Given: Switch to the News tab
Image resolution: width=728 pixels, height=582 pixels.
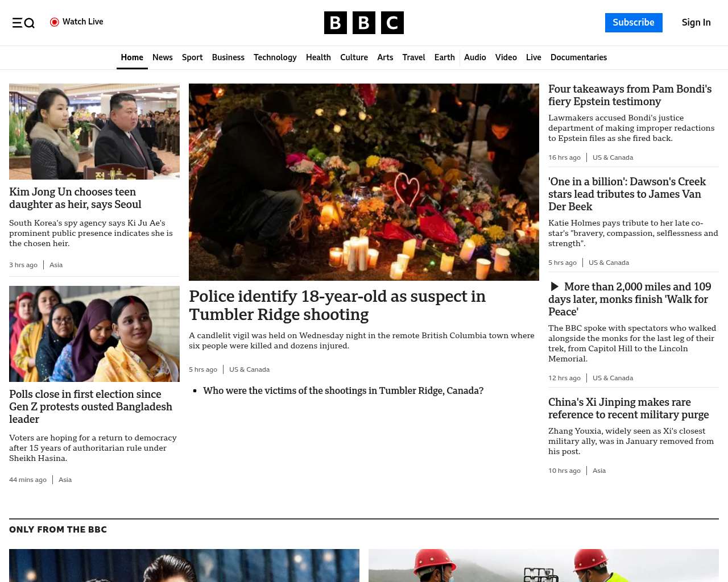Looking at the screenshot, I should [x=162, y=57].
